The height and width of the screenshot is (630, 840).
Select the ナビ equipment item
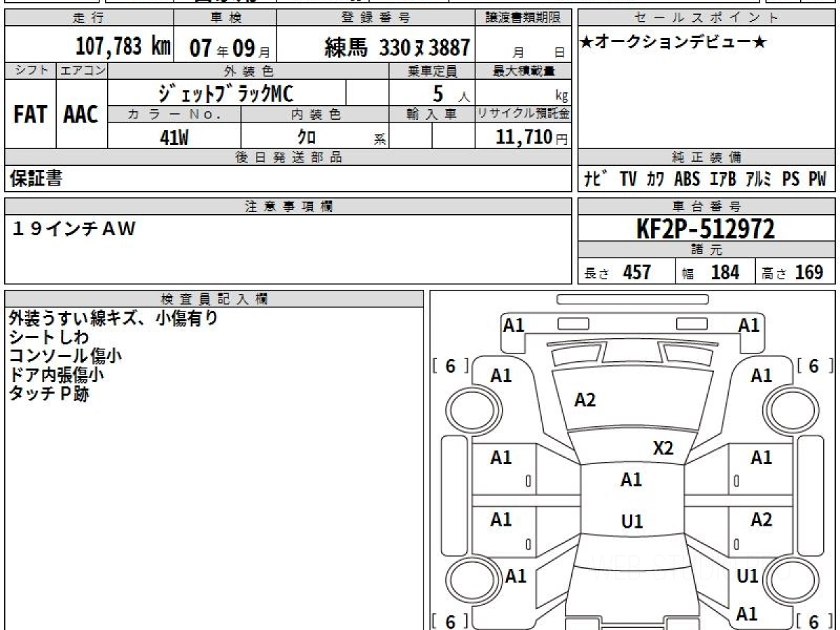tap(596, 179)
